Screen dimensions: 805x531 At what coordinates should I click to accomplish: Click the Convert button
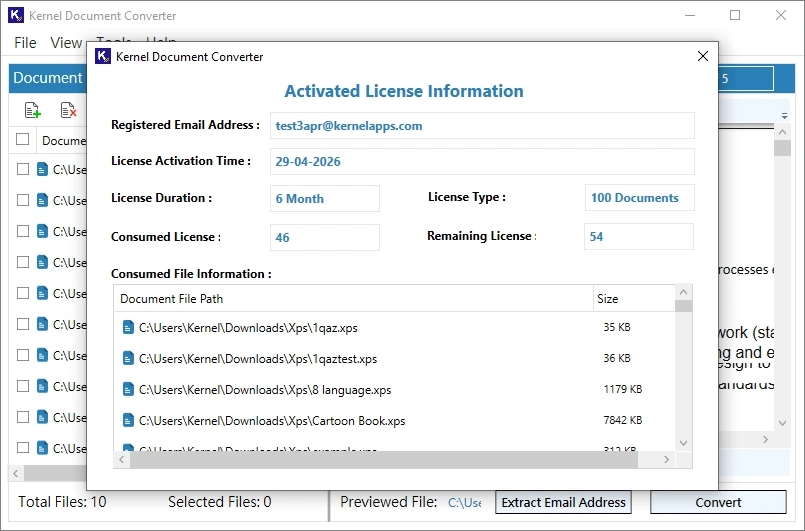718,502
